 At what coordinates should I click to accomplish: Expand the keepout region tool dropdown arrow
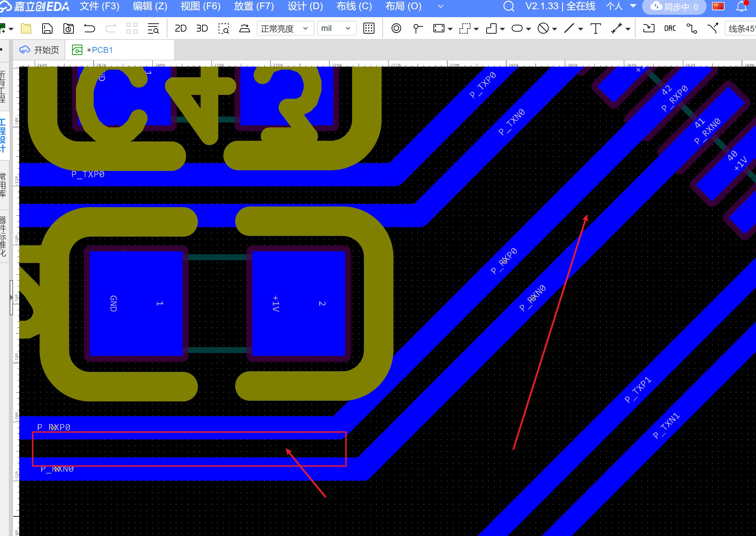pyautogui.click(x=555, y=29)
